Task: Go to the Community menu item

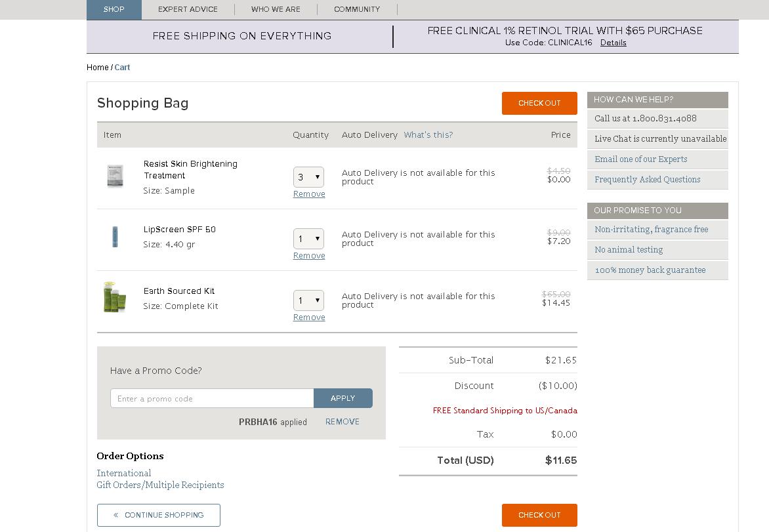Action: (x=357, y=9)
